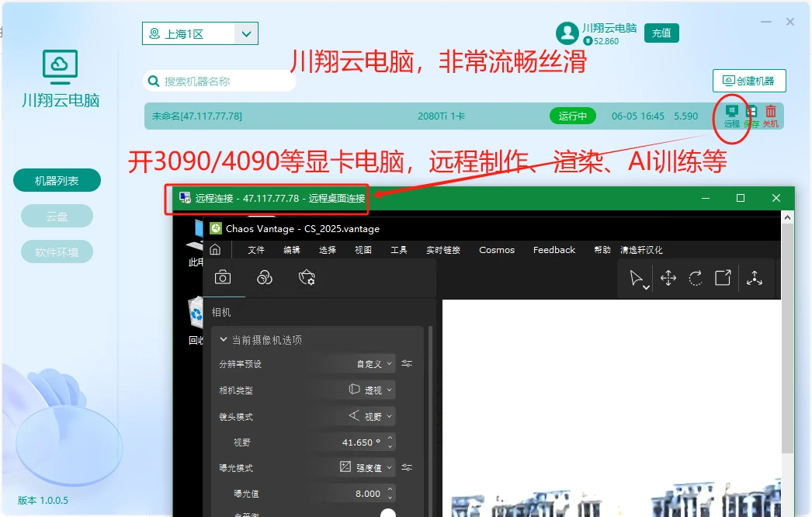Open the 上海1区 region dropdown
Image resolution: width=812 pixels, height=517 pixels.
[x=200, y=33]
